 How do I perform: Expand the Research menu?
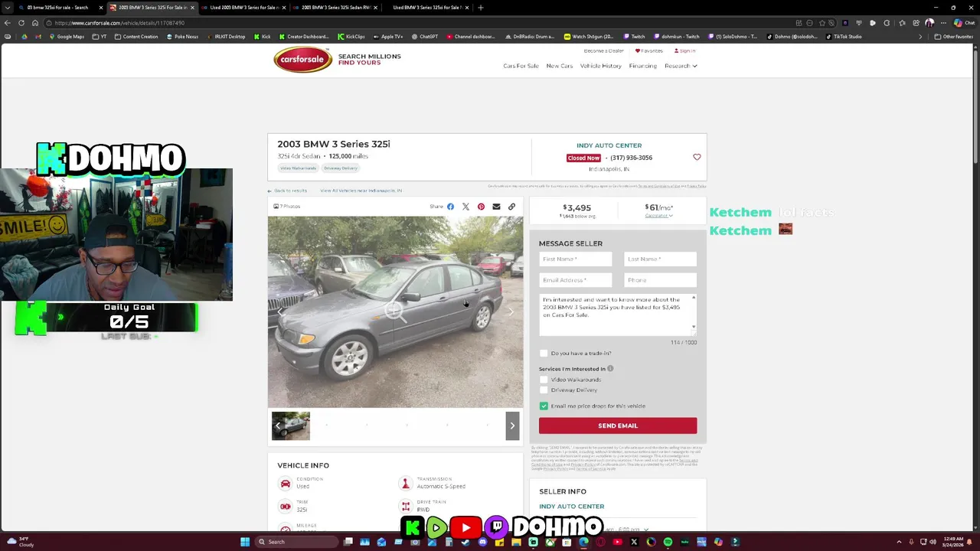(681, 66)
